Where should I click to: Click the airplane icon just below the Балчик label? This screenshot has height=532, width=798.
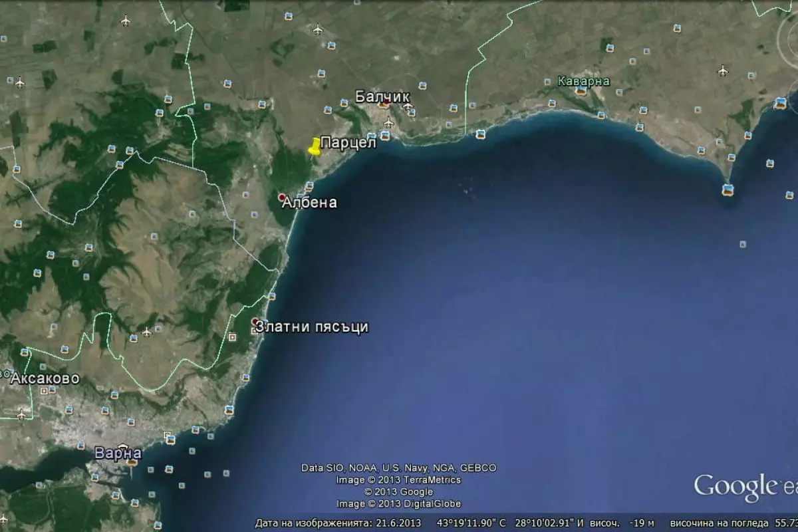point(389,122)
